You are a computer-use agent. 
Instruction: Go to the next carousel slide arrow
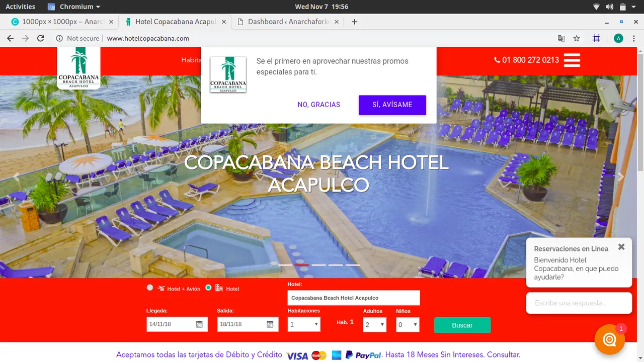tap(621, 176)
